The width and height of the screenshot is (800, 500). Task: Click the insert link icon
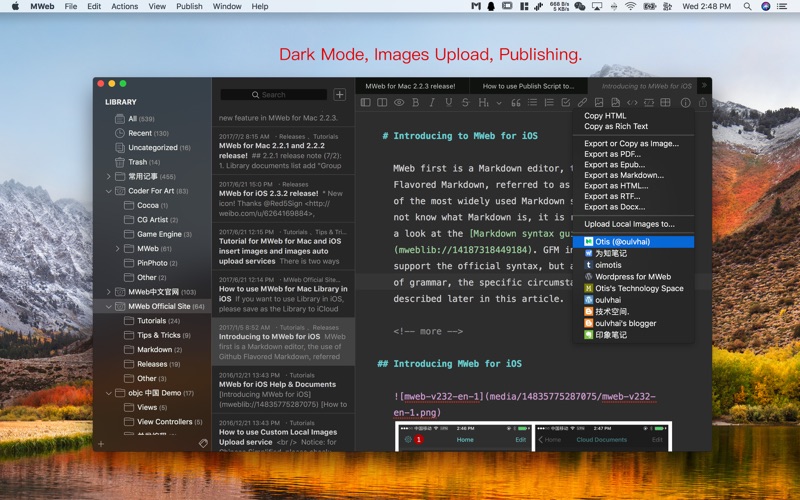tap(582, 102)
